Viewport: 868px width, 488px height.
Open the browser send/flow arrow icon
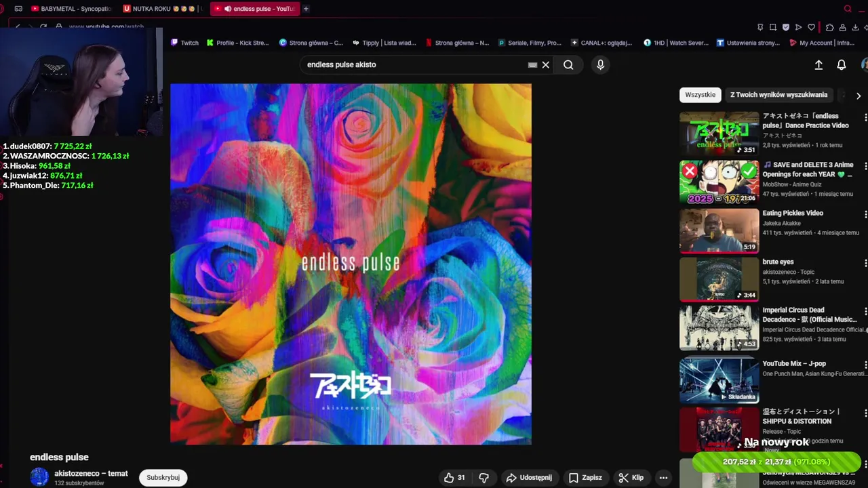pos(798,27)
